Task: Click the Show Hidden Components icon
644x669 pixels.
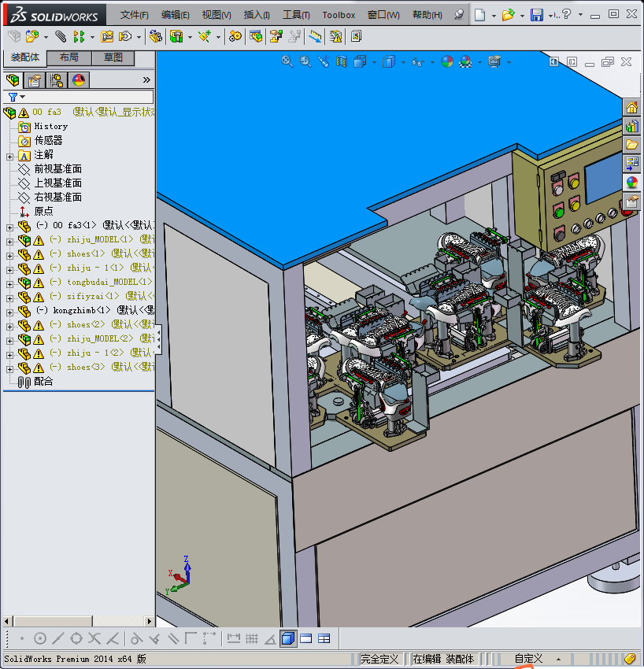Action: tap(155, 37)
